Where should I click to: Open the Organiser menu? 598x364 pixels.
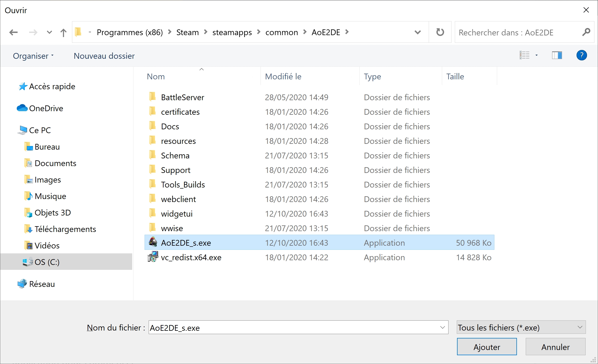33,56
